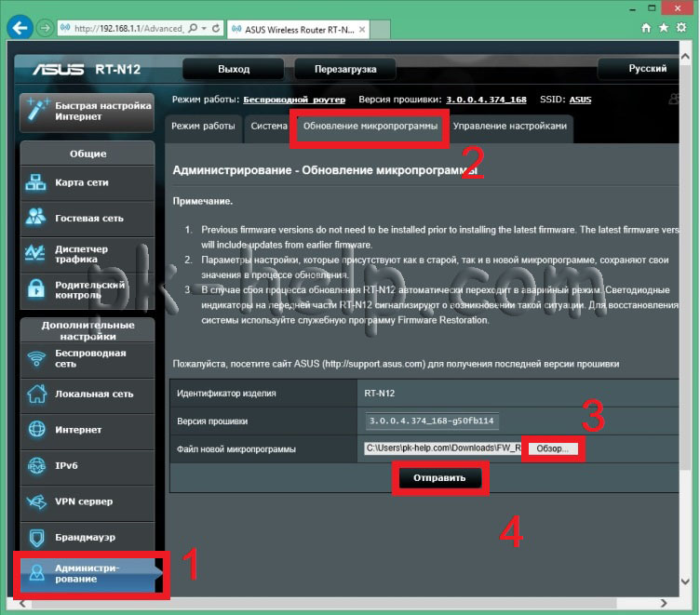Click the wireless network Wi-Fi icon
This screenshot has height=615, width=700.
[x=36, y=358]
